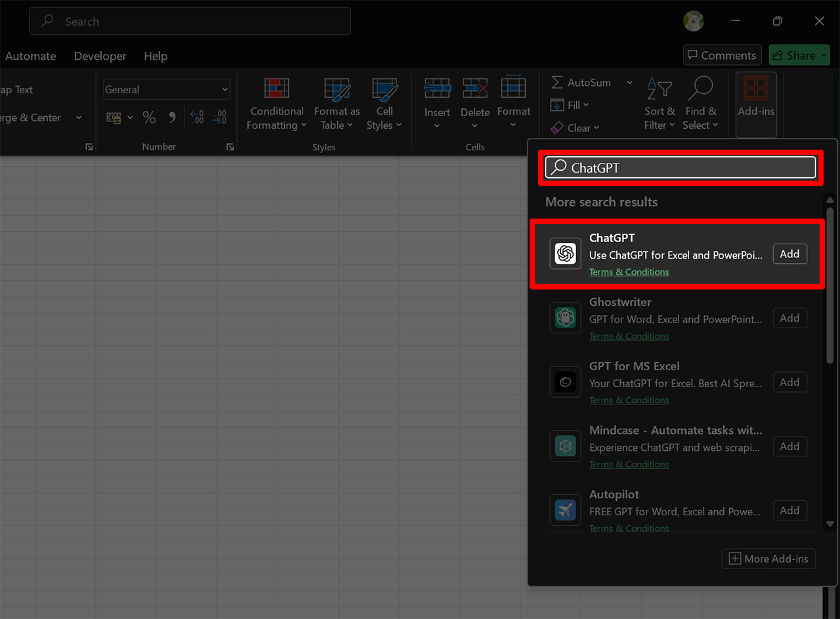
Task: Click the user profile avatar
Action: [x=693, y=21]
